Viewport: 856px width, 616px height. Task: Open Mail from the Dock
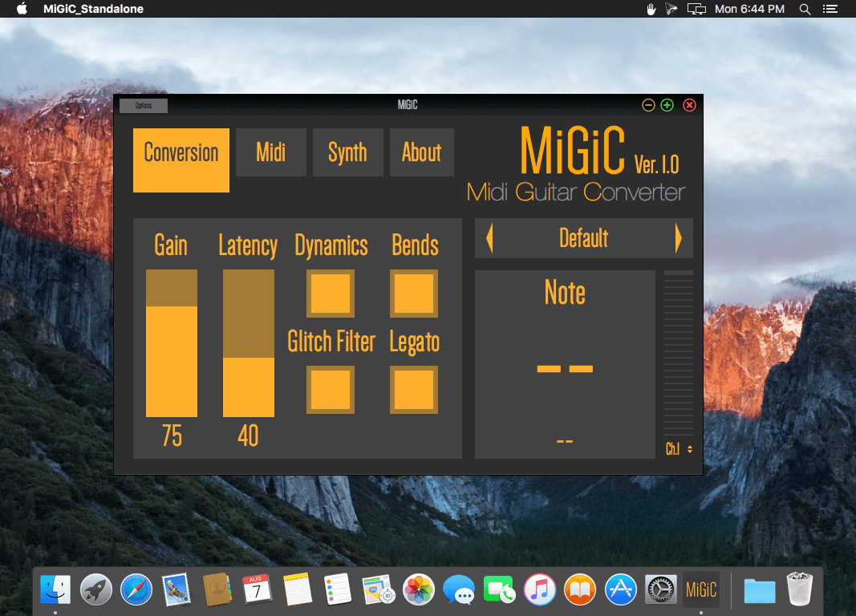176,590
